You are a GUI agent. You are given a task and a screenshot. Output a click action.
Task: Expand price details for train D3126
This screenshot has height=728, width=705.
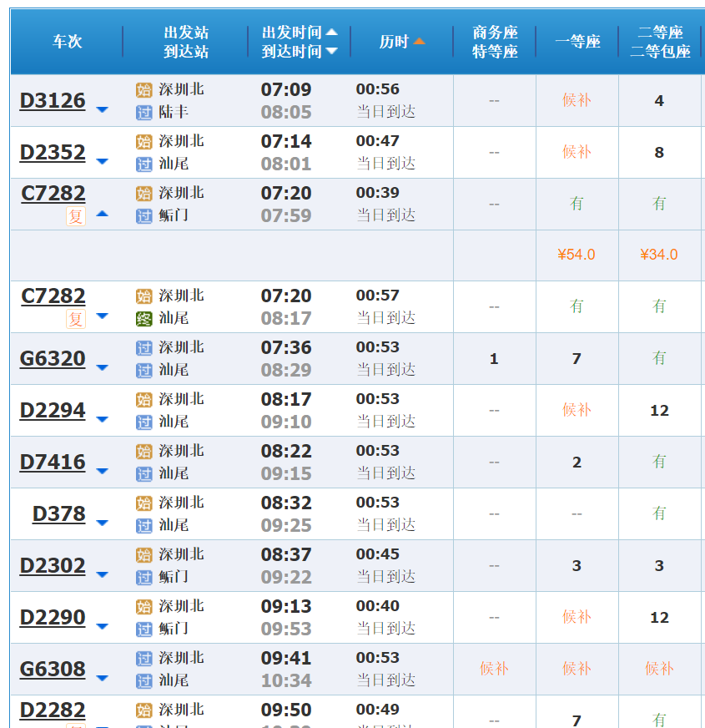click(x=102, y=109)
